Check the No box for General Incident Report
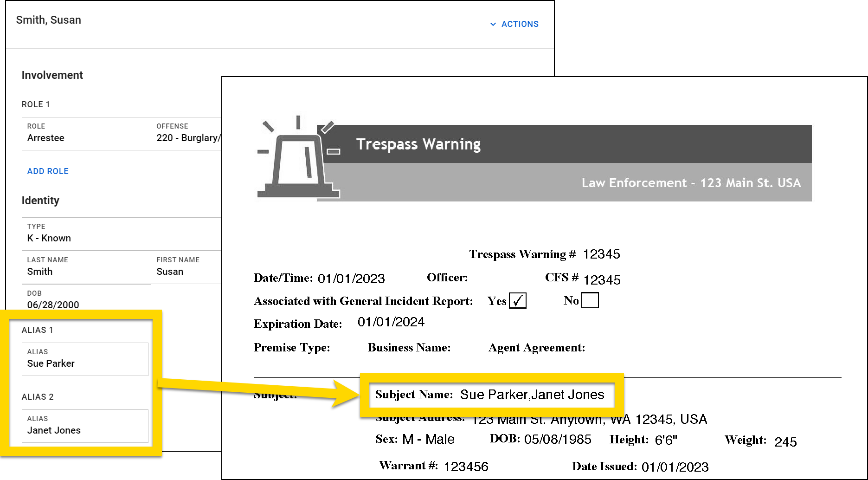 click(590, 300)
